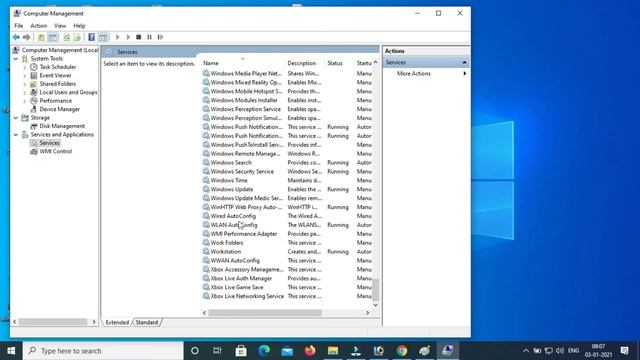Go back using the toolbar back arrow

(x=16, y=37)
